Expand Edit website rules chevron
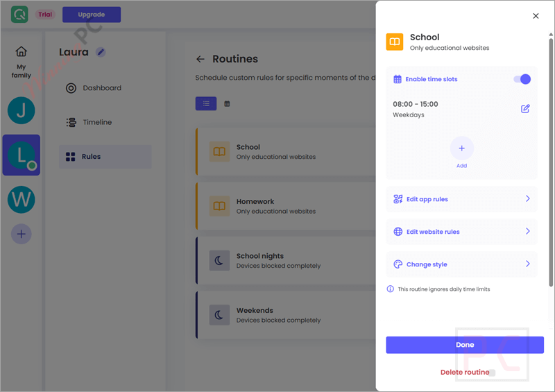555x392 pixels. point(528,231)
